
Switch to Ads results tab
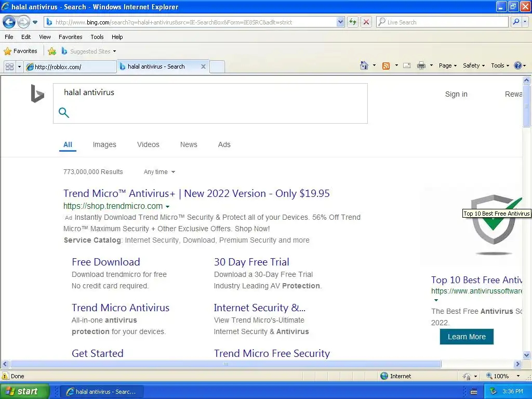tap(224, 144)
